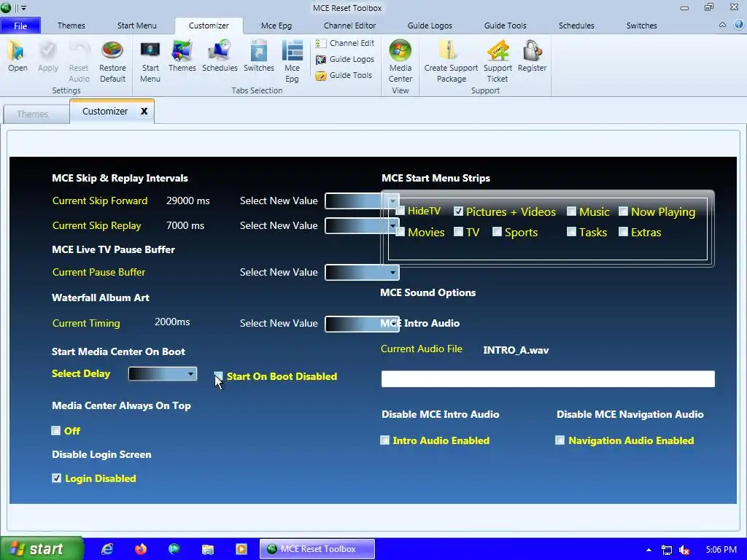Switch to the Schedules ribbon tab

(576, 26)
